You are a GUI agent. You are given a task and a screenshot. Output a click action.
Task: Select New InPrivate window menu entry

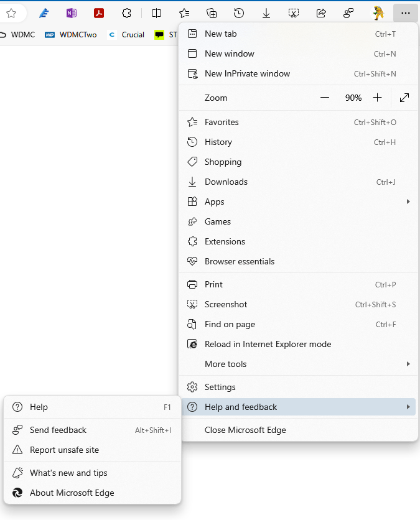(x=299, y=73)
